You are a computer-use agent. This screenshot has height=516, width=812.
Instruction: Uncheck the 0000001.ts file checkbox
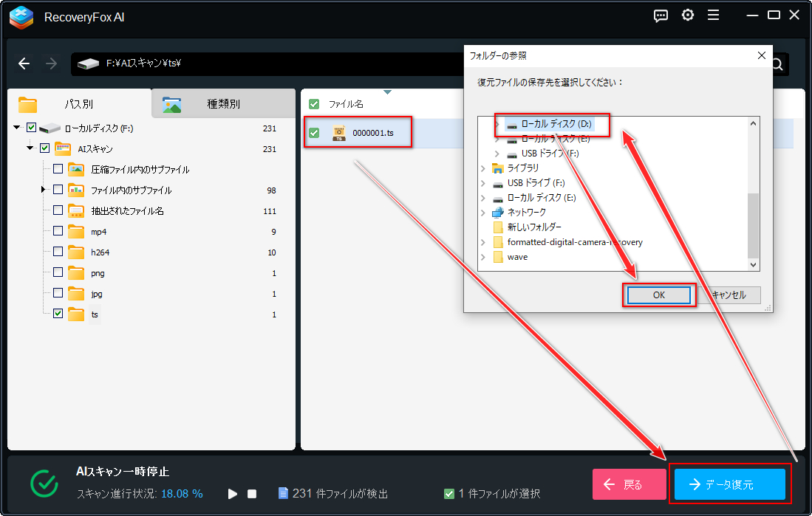click(x=314, y=133)
